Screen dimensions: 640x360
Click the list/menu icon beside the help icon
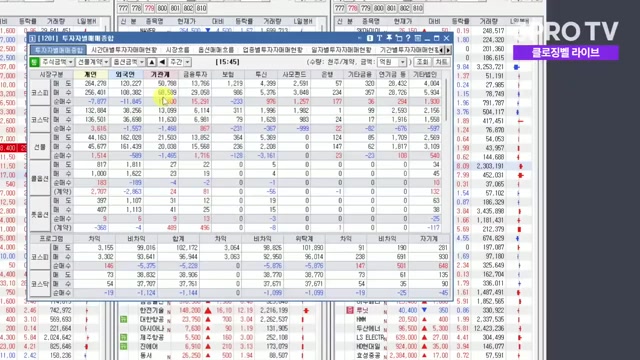(418, 38)
